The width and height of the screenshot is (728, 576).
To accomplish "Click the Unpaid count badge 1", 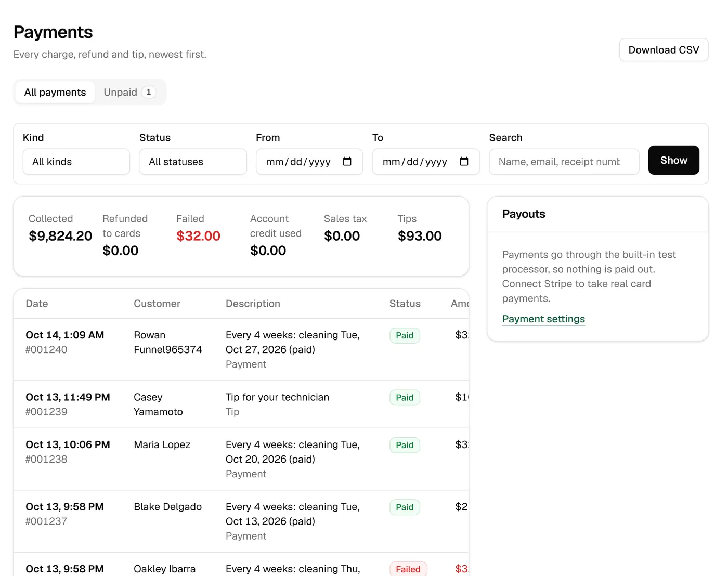I will tap(149, 92).
